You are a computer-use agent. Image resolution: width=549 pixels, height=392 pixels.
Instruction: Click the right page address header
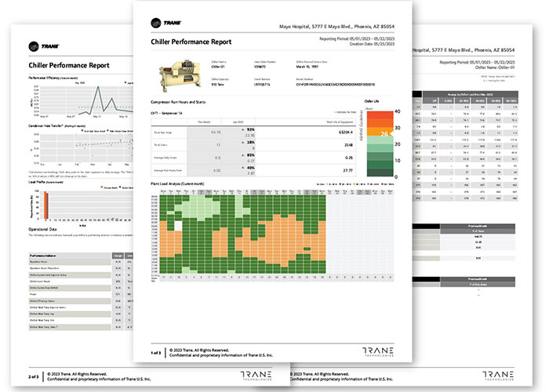(x=464, y=50)
